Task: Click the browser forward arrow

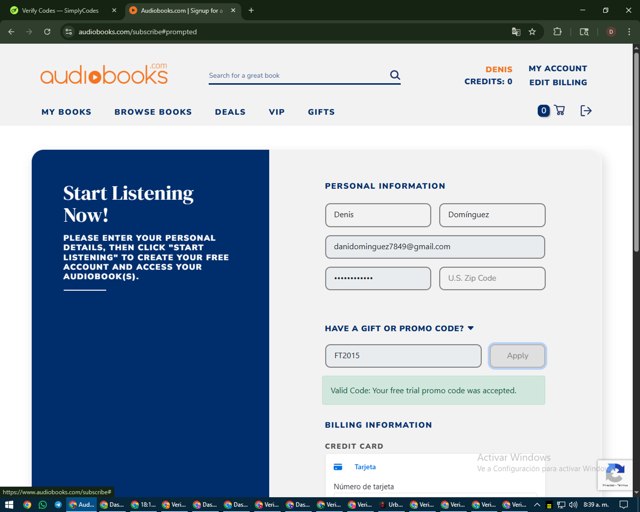Action: [x=29, y=31]
